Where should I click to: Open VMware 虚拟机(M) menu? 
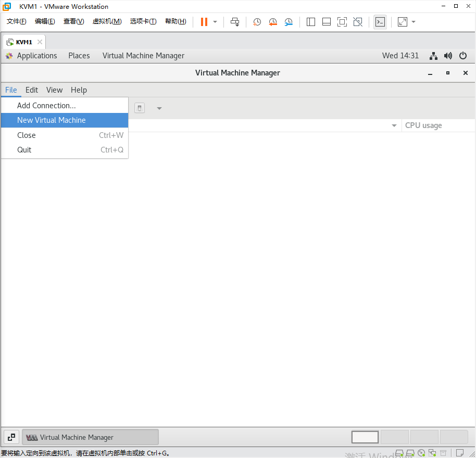(107, 21)
